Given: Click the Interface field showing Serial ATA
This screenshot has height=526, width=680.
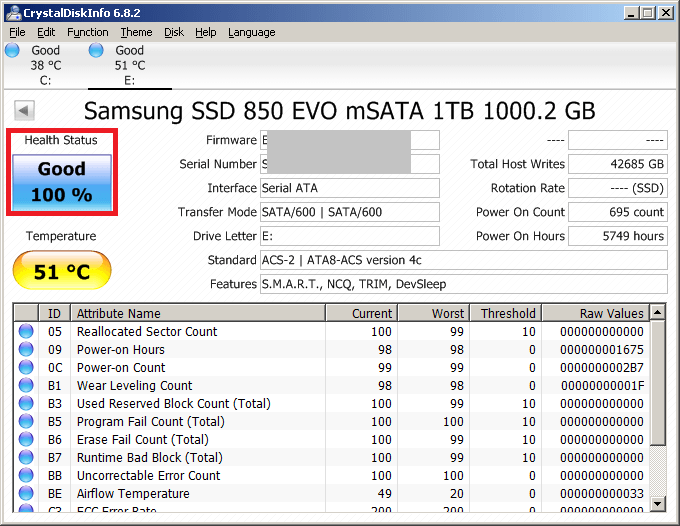Looking at the screenshot, I should coord(350,188).
